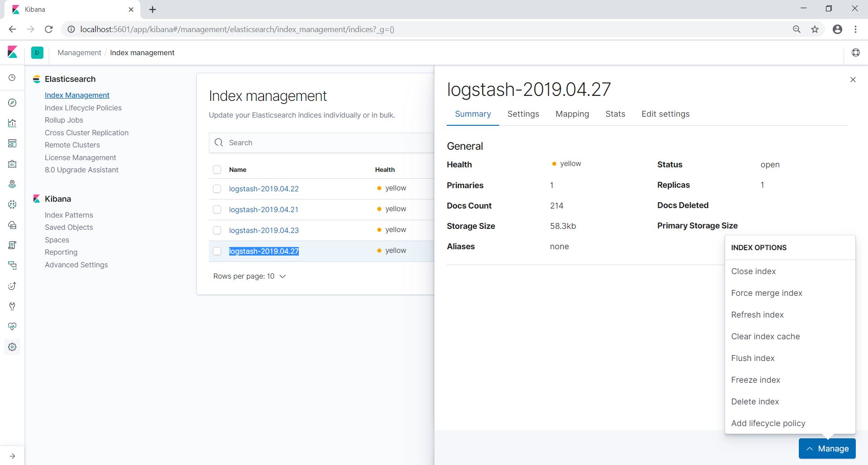Open Dashboard from the side navigation

point(12,143)
